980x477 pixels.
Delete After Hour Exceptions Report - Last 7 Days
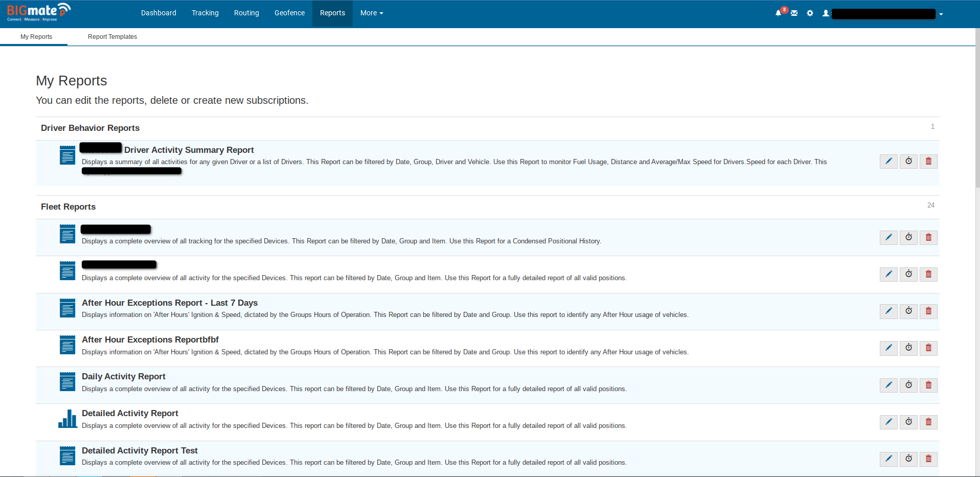(x=928, y=311)
